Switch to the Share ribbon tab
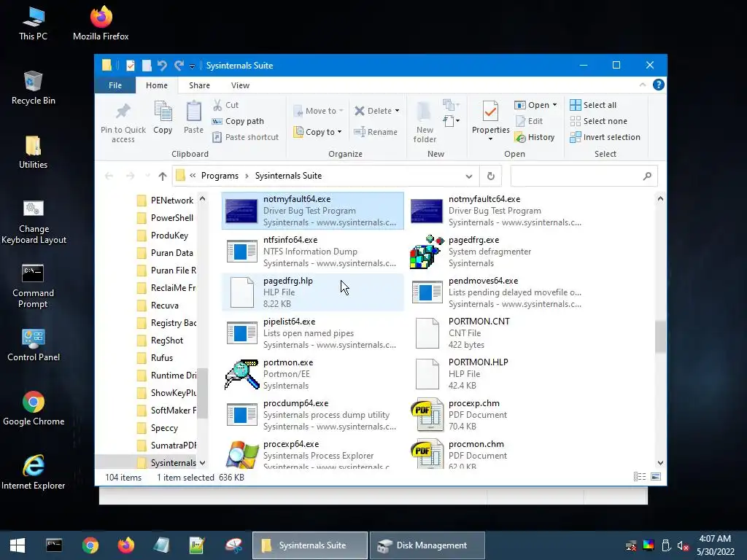The height and width of the screenshot is (560, 747). (199, 85)
